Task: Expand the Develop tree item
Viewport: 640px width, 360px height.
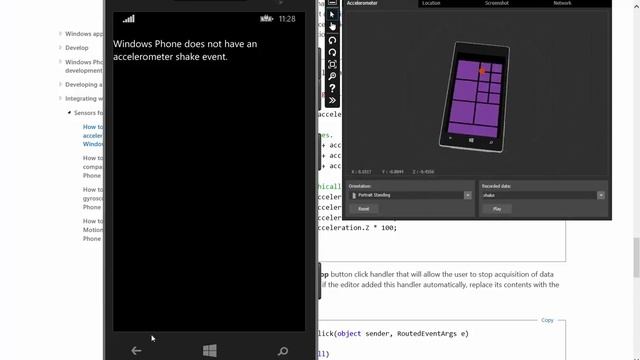Action: (60, 47)
